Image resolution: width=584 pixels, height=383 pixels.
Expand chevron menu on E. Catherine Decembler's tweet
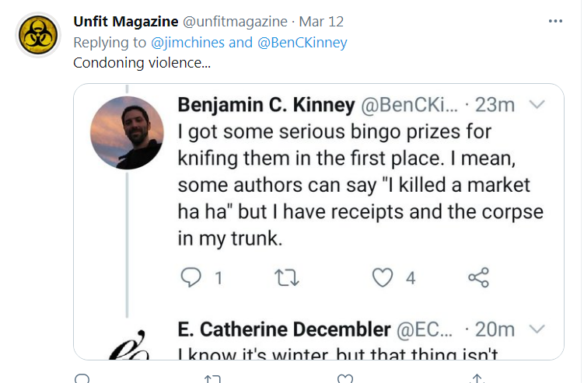coord(537,329)
